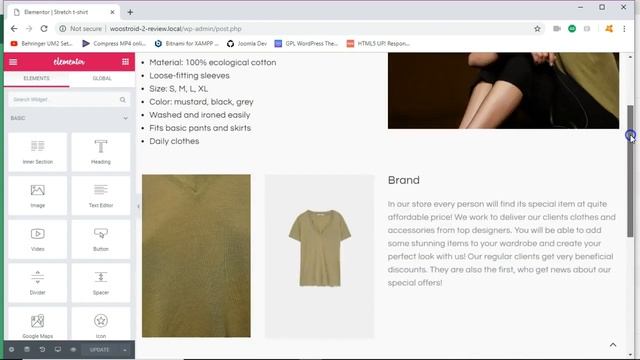The width and height of the screenshot is (640, 360).
Task: Open the GPL WordPress bookmark
Action: point(306,43)
